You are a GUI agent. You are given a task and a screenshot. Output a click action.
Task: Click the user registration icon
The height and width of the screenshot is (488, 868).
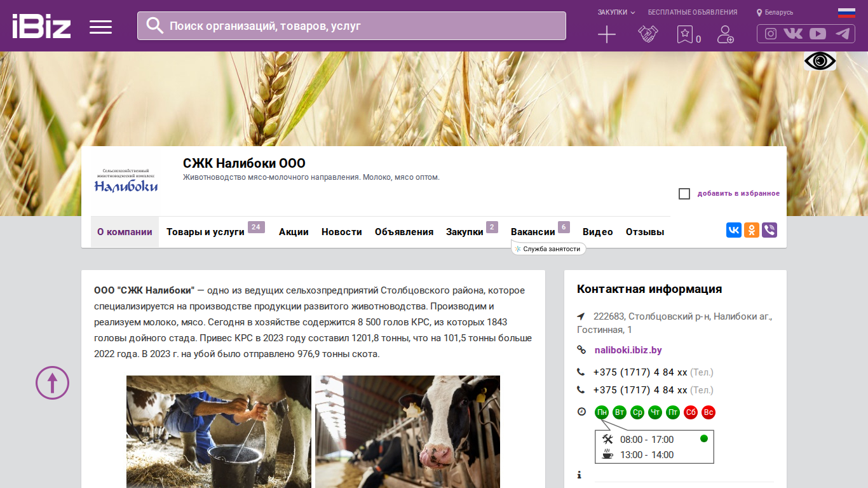tap(726, 34)
